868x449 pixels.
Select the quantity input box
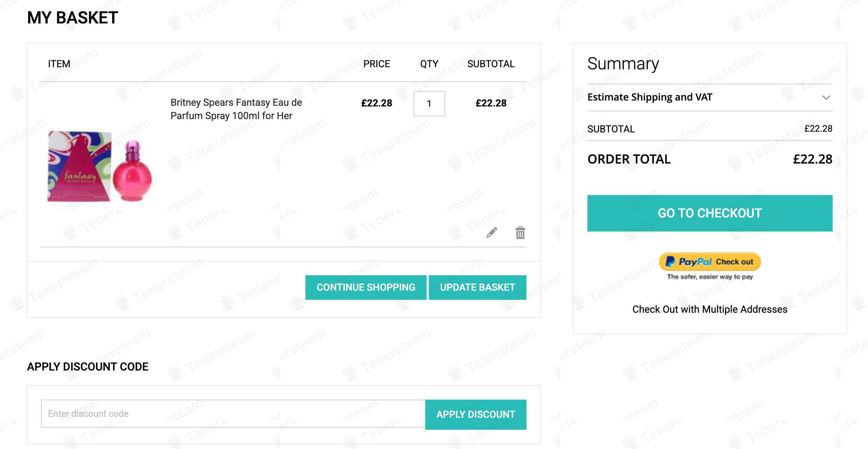tap(429, 104)
